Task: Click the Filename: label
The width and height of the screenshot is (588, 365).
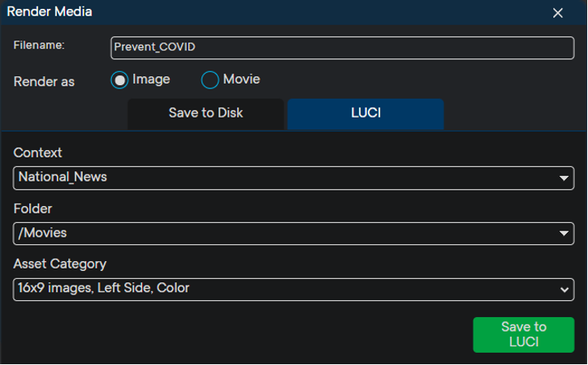Action: coord(38,45)
